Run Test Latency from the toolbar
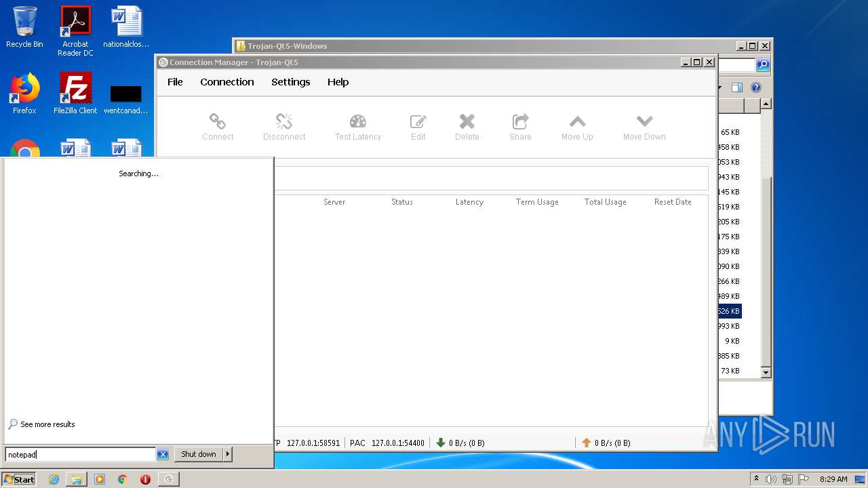 358,127
